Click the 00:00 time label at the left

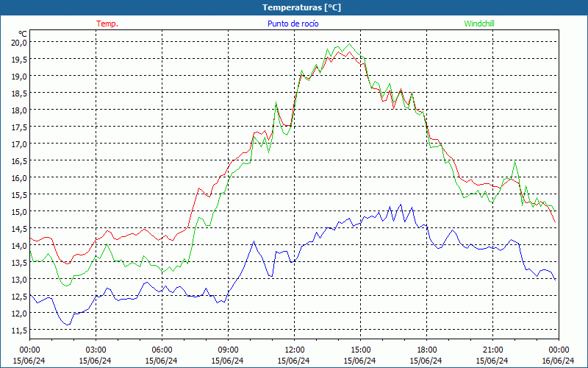click(x=29, y=350)
